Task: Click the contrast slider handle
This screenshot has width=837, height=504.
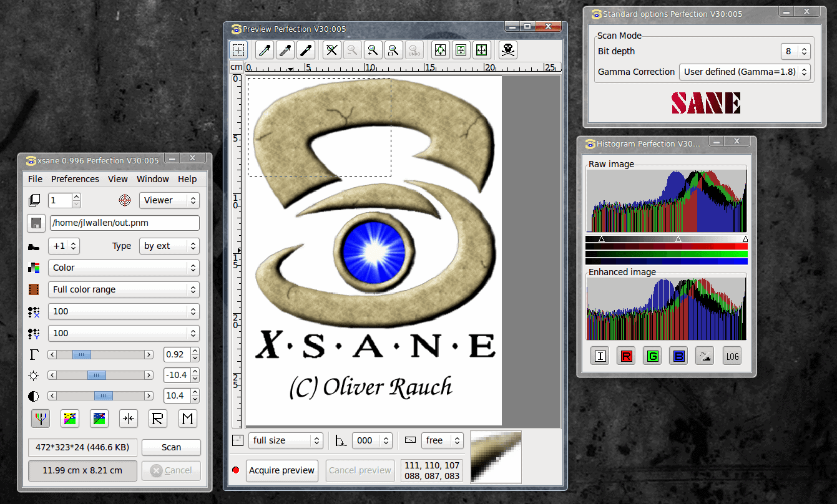Action: [103, 396]
